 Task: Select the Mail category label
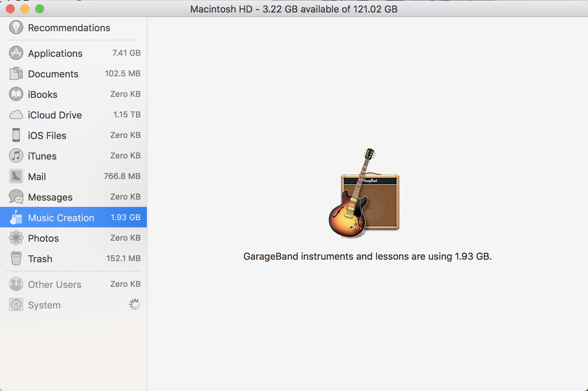pos(37,177)
